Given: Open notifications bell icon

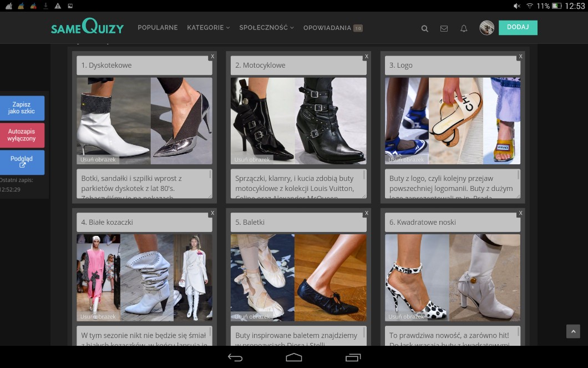Looking at the screenshot, I should click(x=464, y=28).
